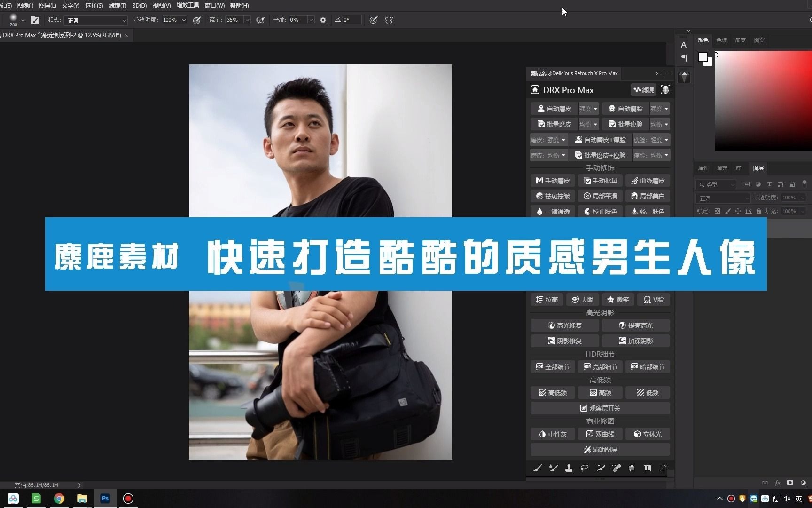Image resolution: width=812 pixels, height=508 pixels.
Task: Toggle lock transparent pixels icon
Action: pyautogui.click(x=717, y=211)
